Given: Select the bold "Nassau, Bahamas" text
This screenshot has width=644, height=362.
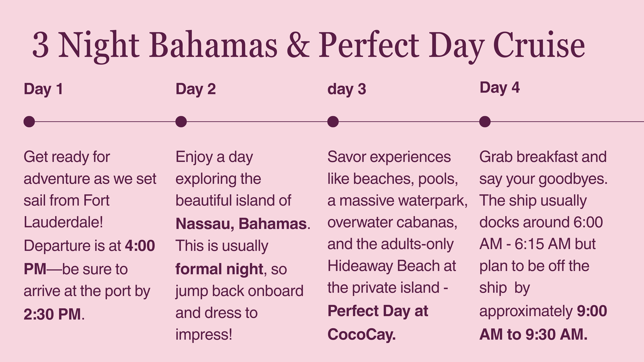Looking at the screenshot, I should [241, 224].
